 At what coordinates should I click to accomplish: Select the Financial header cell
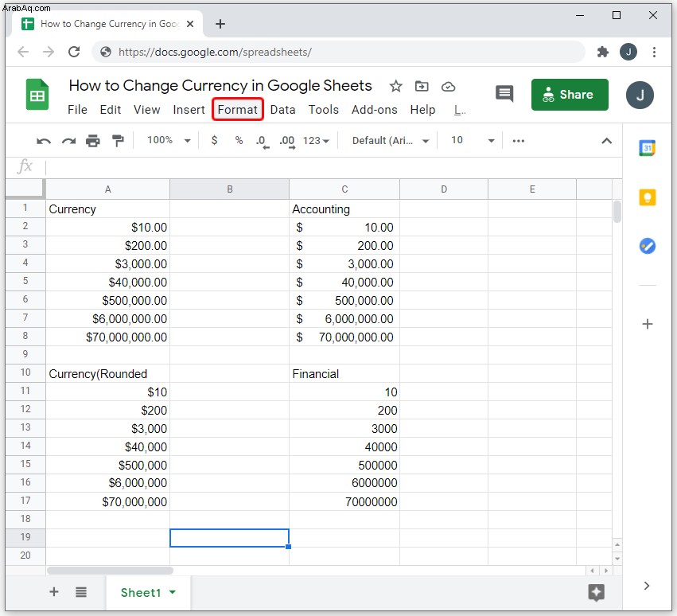(x=344, y=373)
